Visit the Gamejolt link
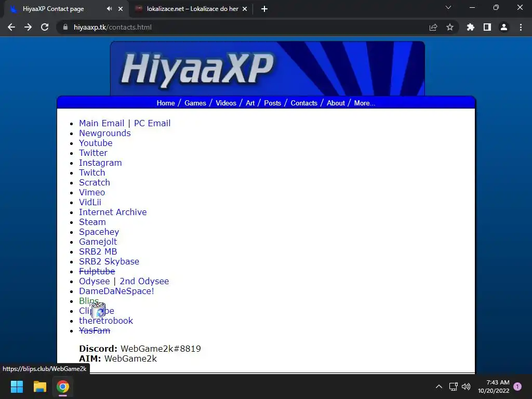The height and width of the screenshot is (399, 532). [x=98, y=242]
